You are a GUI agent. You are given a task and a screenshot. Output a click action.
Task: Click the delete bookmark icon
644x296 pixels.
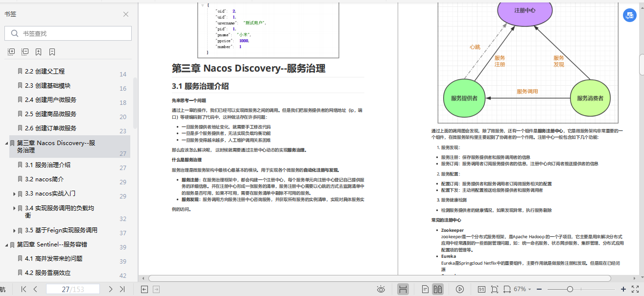[52, 51]
